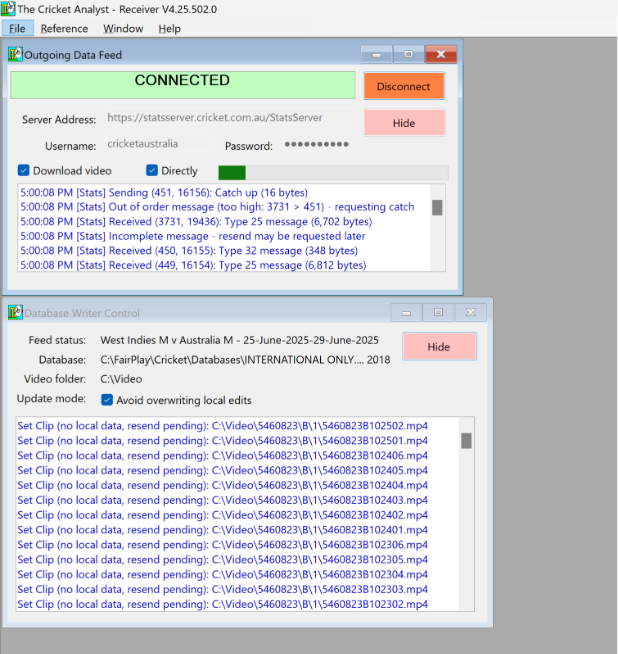The image size is (618, 654).
Task: Minimize the Outgoing Data Feed window
Action: 376,55
